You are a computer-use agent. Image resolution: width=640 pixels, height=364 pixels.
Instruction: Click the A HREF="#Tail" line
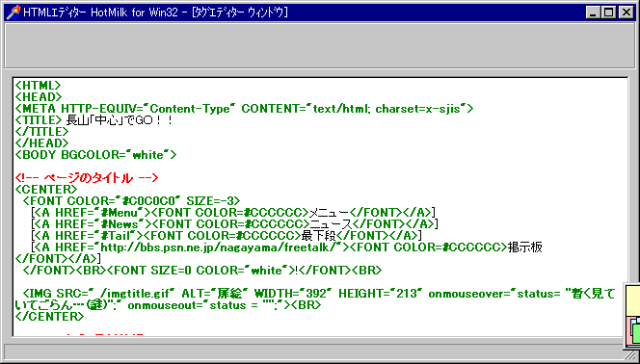[227, 236]
